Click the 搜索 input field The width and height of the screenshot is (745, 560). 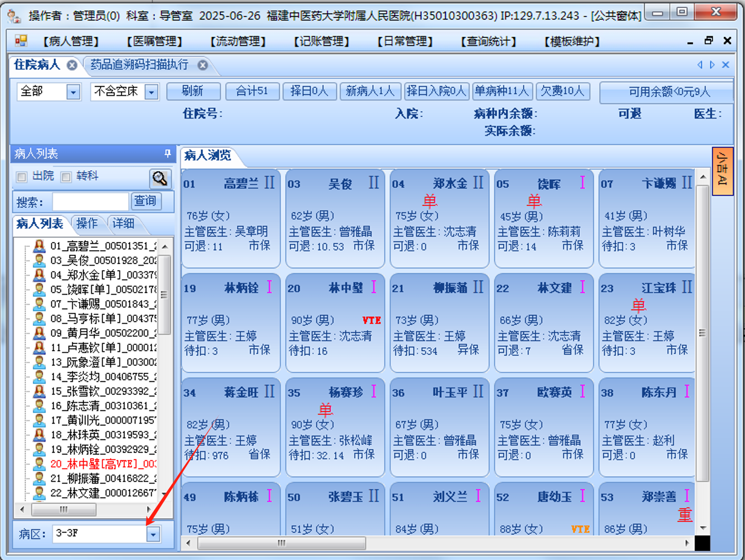tap(90, 202)
